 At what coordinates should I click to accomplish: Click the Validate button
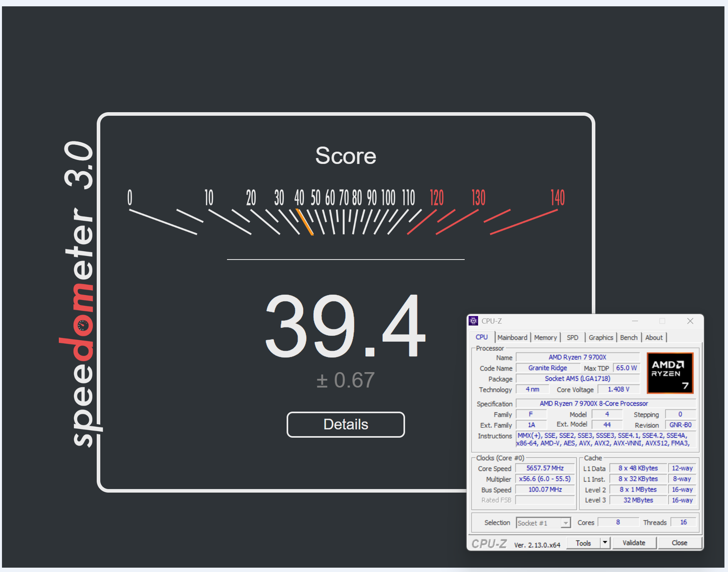coord(634,543)
